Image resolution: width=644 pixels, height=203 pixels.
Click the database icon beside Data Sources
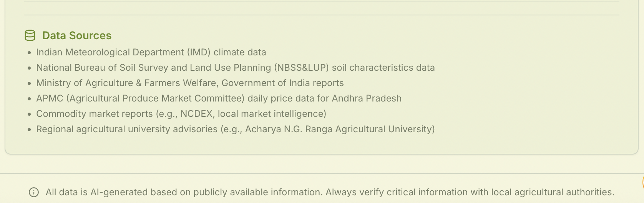coord(30,35)
